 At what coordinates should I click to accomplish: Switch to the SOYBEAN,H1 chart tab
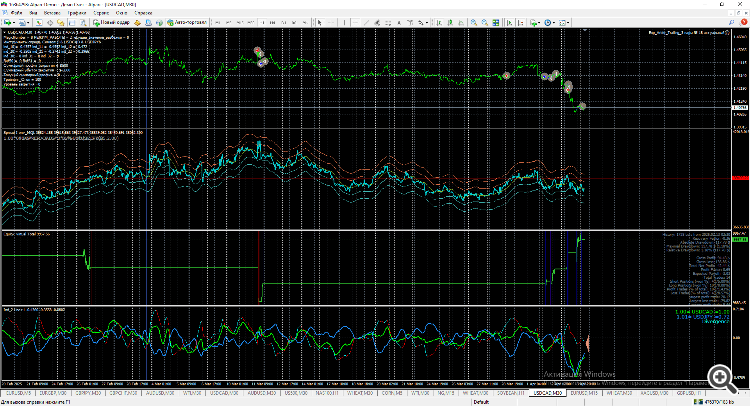coord(510,393)
